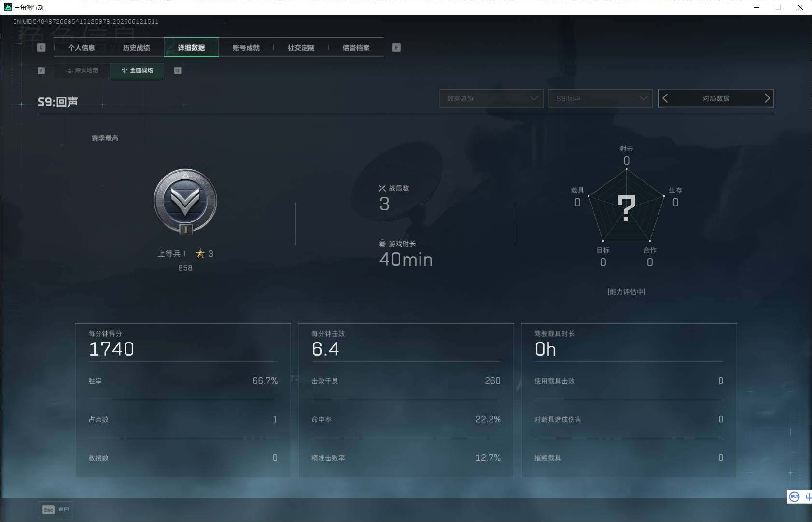Switch to the 烽火地带 mode sub-tab
Viewport: 812px width, 522px height.
82,70
